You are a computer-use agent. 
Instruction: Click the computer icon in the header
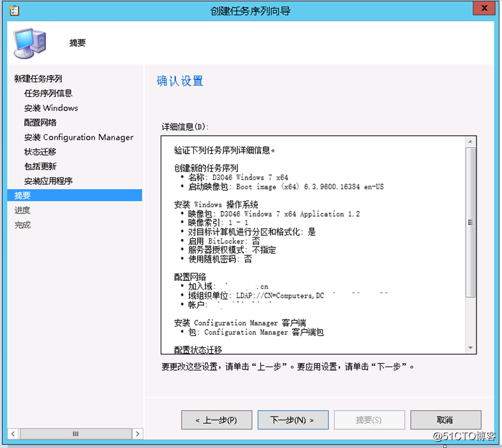point(30,43)
